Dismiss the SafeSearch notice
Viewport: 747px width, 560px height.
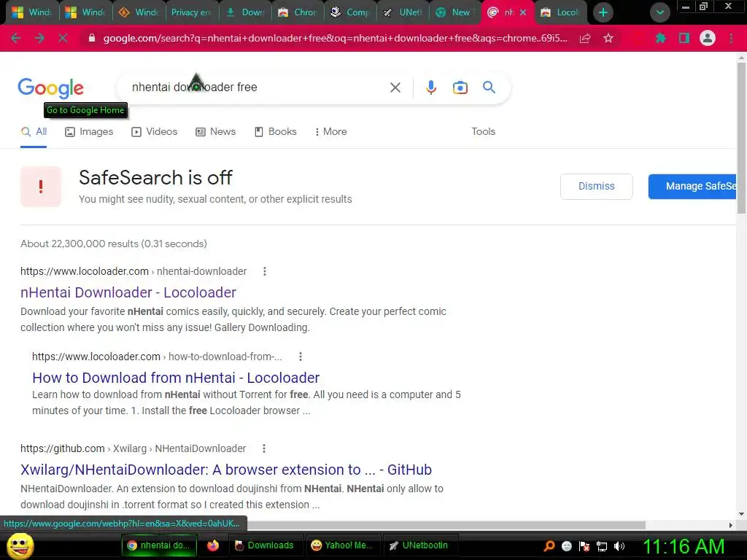coord(597,186)
